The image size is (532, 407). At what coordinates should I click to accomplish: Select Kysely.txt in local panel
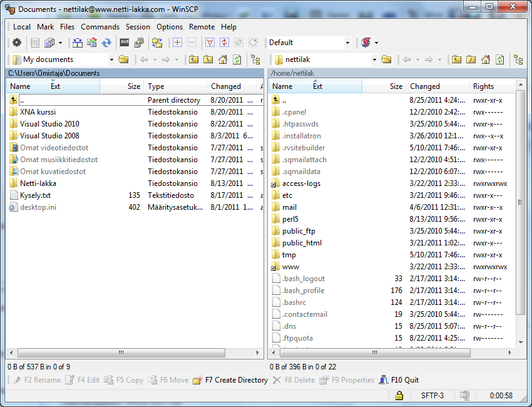coord(35,195)
